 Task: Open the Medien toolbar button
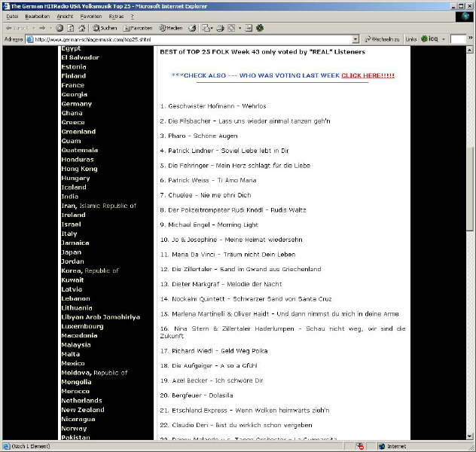click(x=170, y=28)
